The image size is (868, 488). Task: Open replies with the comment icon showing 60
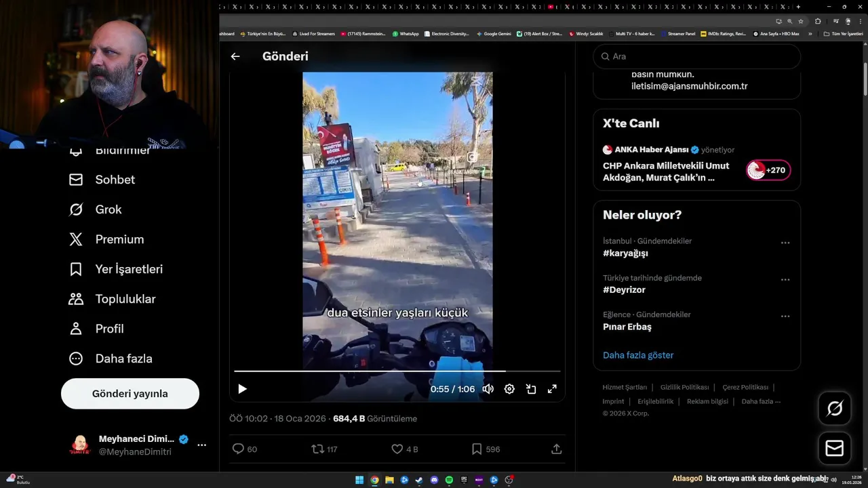coord(245,449)
